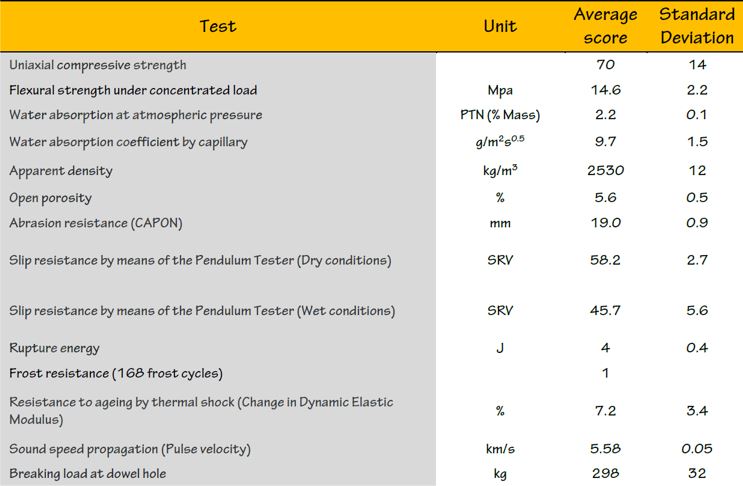
Task: Click Sound speed propagation label
Action: coord(130,449)
